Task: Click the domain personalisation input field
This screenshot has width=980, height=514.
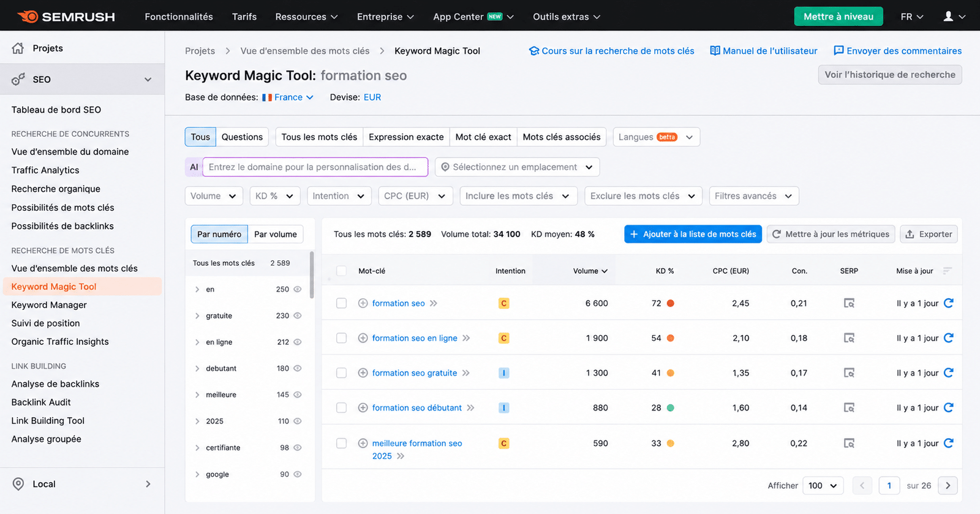Action: tap(315, 167)
